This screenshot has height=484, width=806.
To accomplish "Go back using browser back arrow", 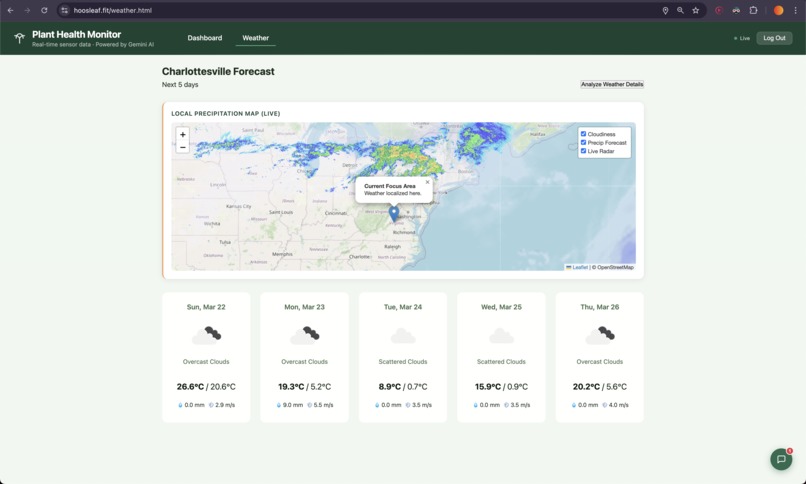I will point(10,10).
